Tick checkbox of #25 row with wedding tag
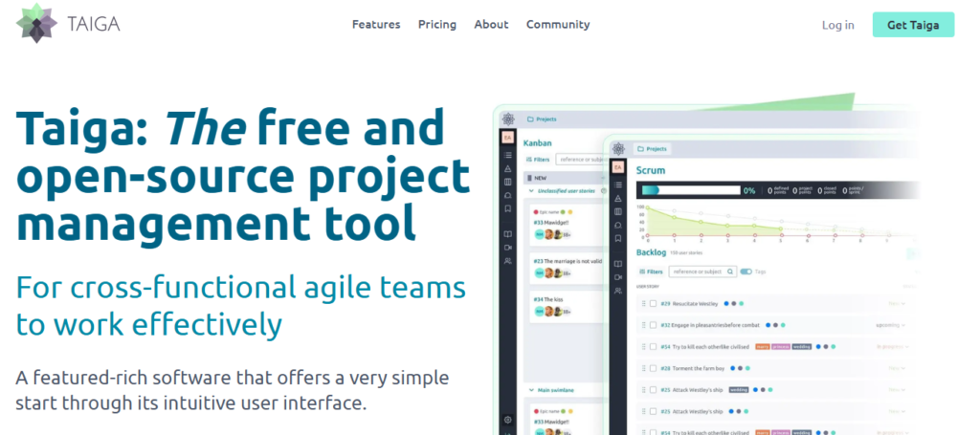980x435 pixels. [653, 390]
